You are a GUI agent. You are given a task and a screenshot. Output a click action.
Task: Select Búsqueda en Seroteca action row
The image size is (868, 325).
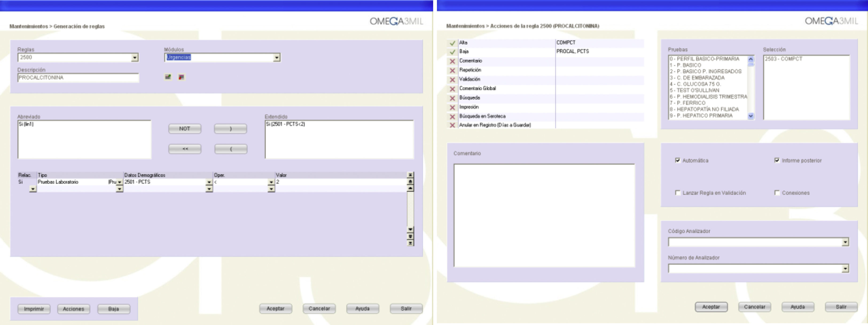tap(482, 116)
